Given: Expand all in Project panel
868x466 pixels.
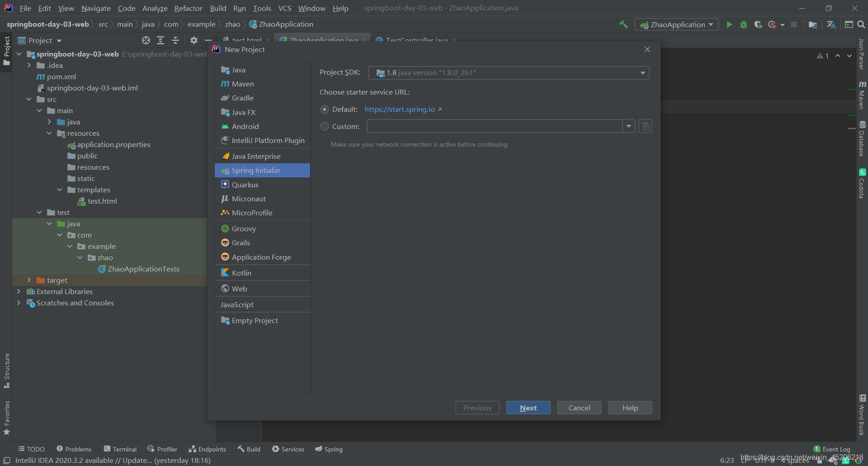Looking at the screenshot, I should pyautogui.click(x=160, y=40).
